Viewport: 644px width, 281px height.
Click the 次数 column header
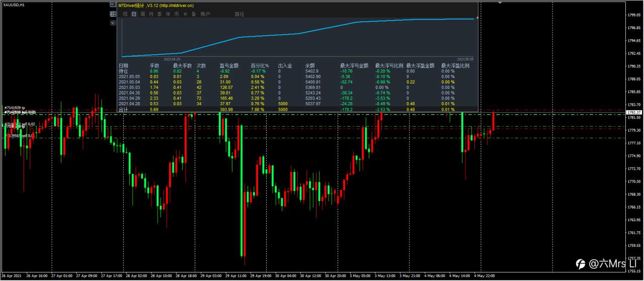click(x=201, y=65)
